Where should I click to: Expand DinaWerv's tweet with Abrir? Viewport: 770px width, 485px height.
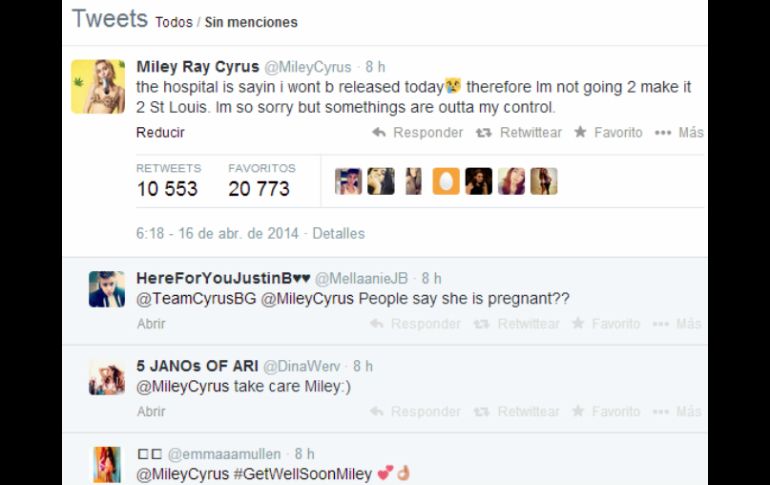coord(151,411)
